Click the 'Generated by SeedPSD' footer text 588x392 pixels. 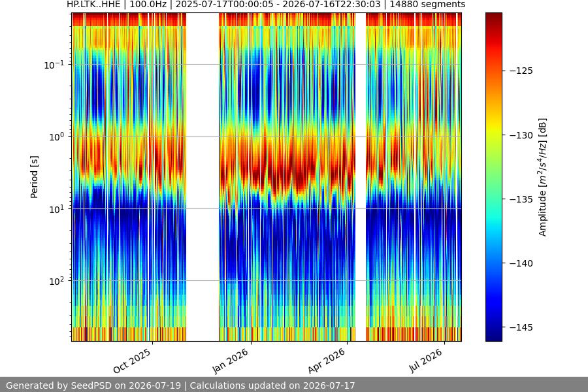coord(180,385)
